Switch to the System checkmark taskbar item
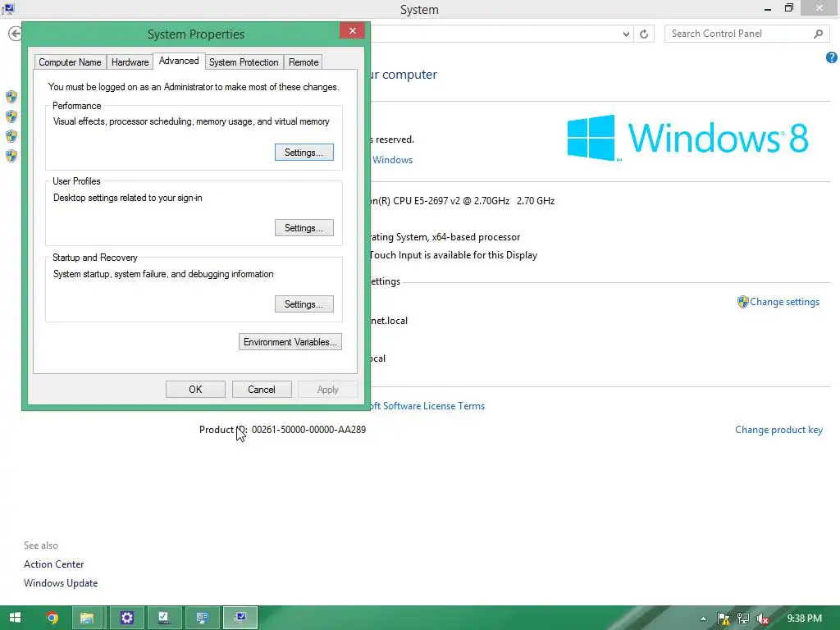This screenshot has width=840, height=630. coord(164,619)
